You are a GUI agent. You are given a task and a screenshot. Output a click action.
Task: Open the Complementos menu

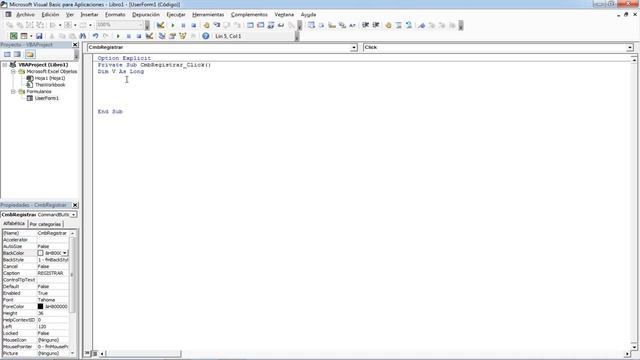click(x=249, y=14)
